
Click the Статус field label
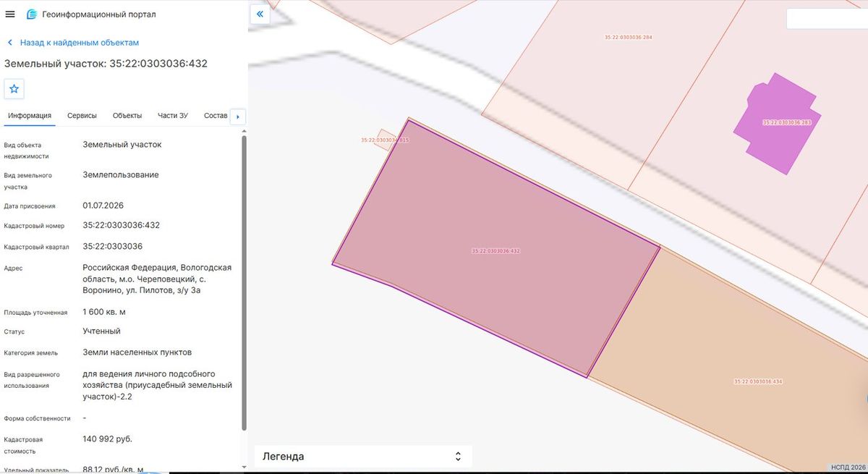pyautogui.click(x=14, y=332)
